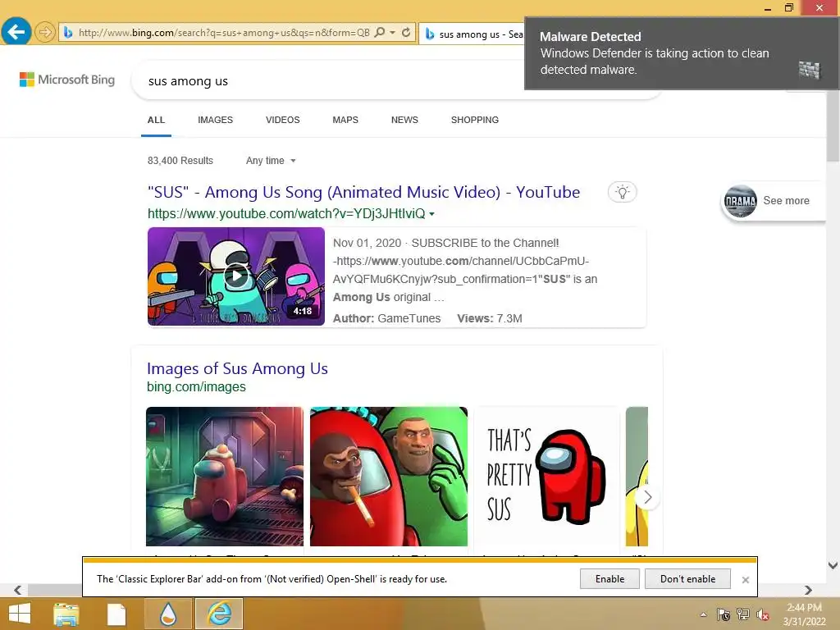Click the Microsoft Bing logo
The height and width of the screenshot is (630, 840).
(x=67, y=80)
